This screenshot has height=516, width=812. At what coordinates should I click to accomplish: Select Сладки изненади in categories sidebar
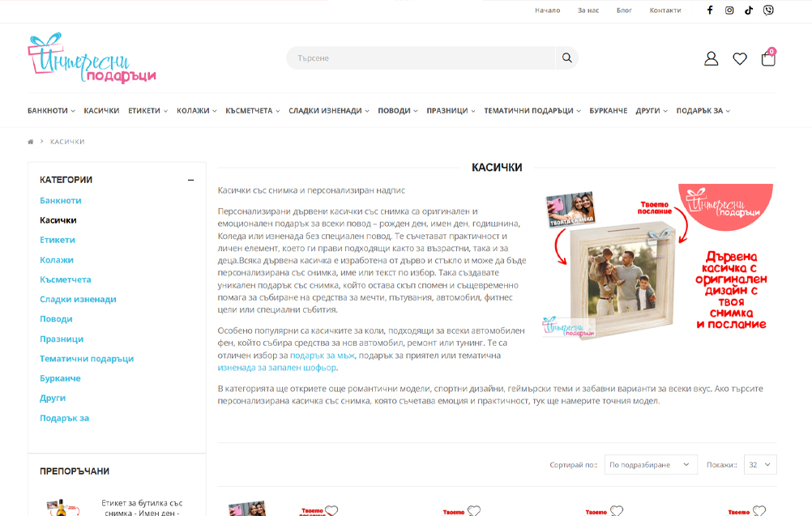tap(78, 299)
